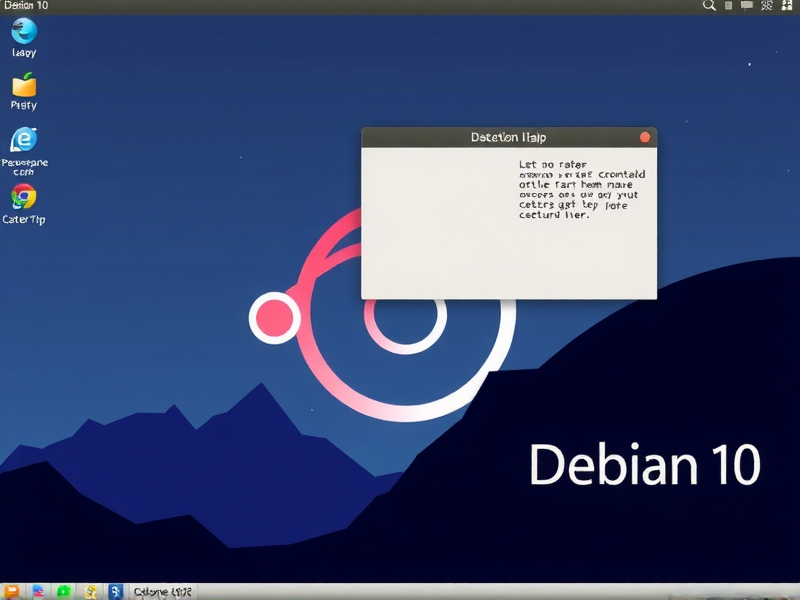
Task: Select the leftmost red icon in the taskbar
Action: click(38, 591)
